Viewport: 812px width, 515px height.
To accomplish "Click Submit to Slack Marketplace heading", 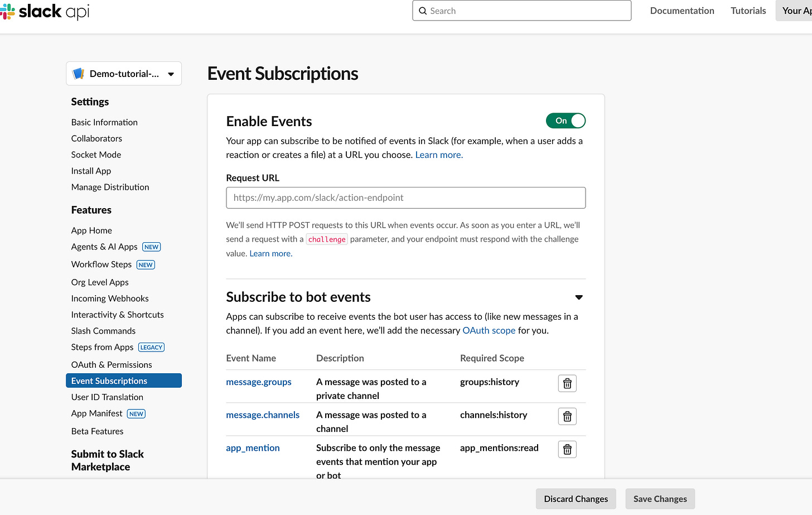I will (108, 460).
